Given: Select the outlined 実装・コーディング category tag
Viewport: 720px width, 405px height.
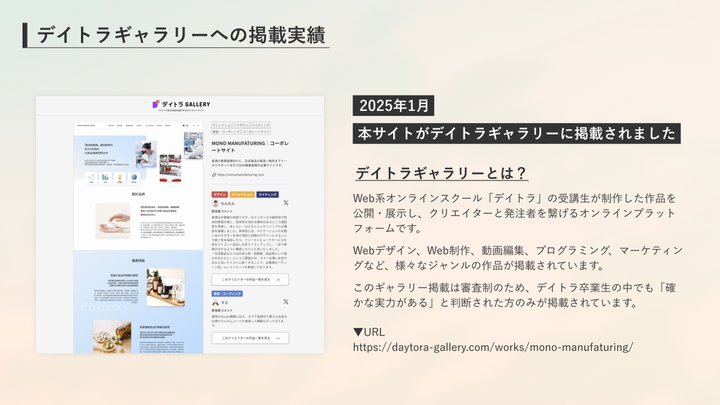Looking at the screenshot, I should (226, 132).
